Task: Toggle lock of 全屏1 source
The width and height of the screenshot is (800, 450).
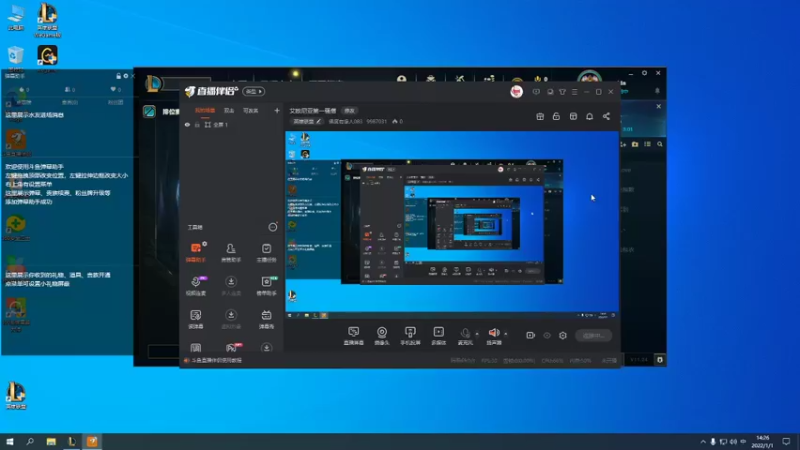Action: coord(197,124)
